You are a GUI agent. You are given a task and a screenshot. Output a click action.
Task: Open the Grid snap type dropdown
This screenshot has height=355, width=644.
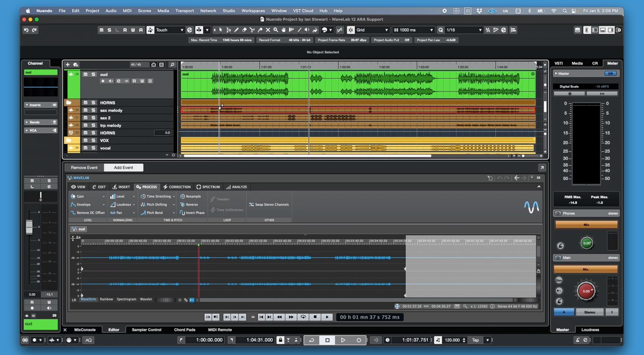point(386,30)
